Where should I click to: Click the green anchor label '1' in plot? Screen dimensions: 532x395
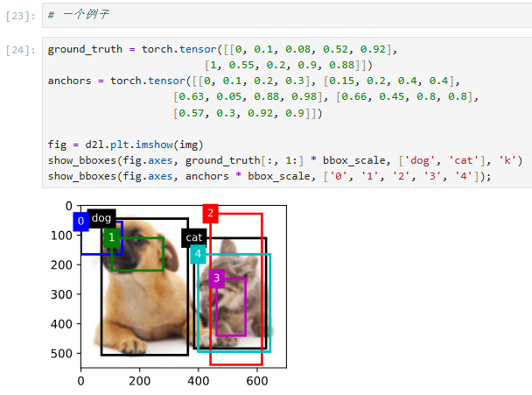tap(112, 237)
